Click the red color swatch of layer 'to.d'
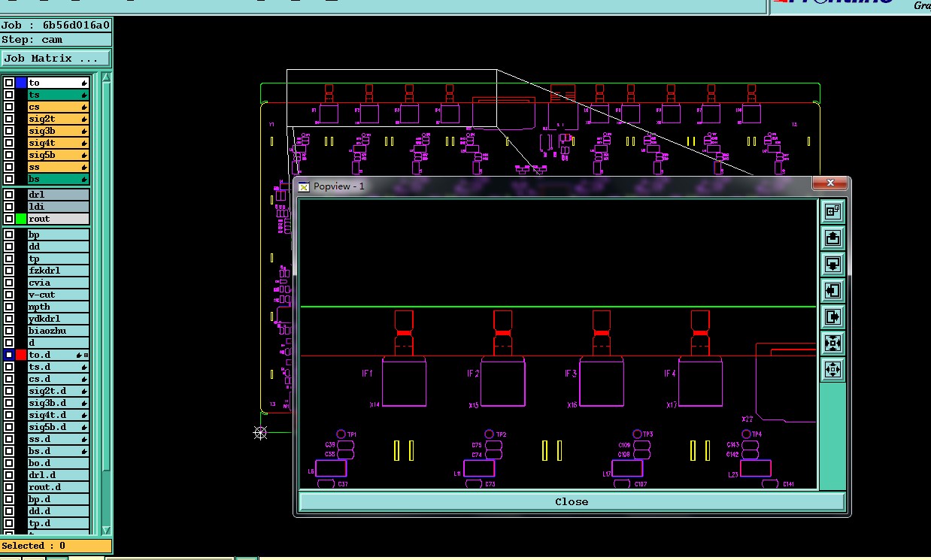 point(21,355)
